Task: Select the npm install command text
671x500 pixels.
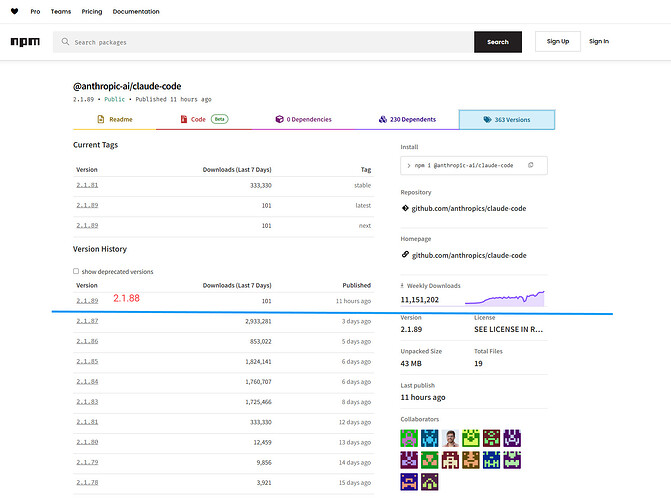Action: pos(463,165)
